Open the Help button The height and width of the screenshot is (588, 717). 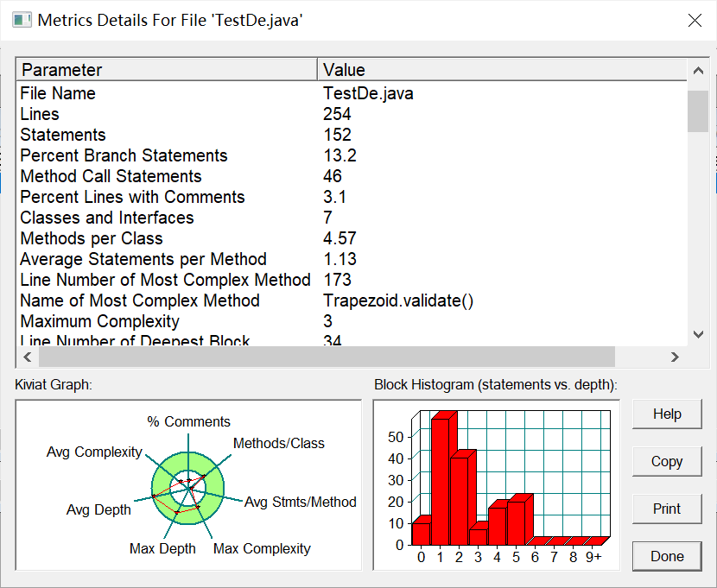667,414
